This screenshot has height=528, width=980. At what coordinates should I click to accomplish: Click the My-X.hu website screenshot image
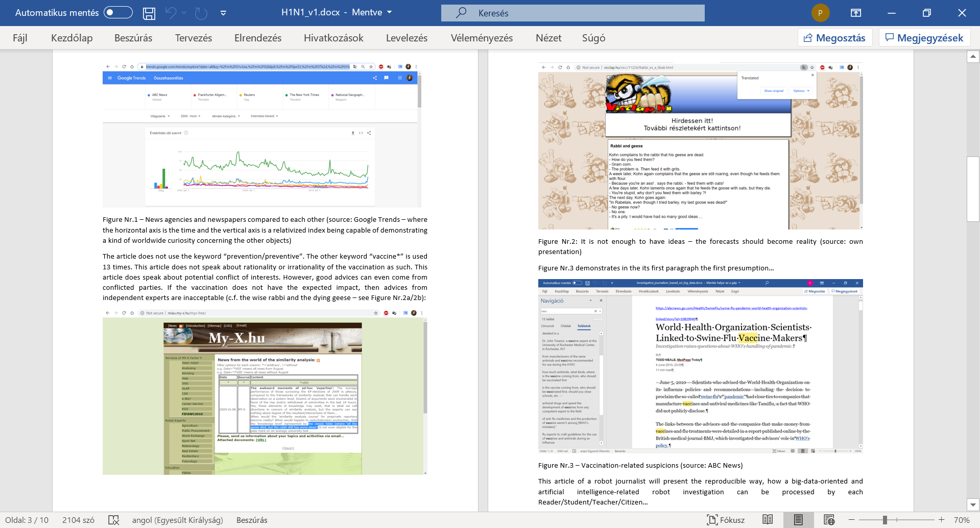coord(265,392)
